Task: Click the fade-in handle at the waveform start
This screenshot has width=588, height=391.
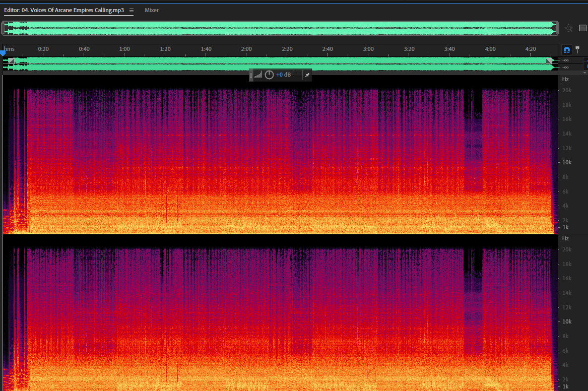Action: point(11,61)
